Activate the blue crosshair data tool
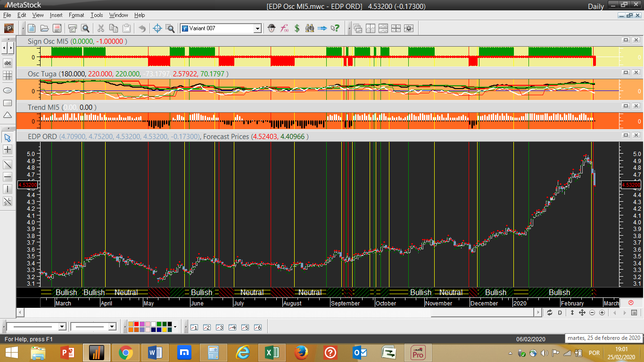Screen dimensions: 644x362 pyautogui.click(x=157, y=28)
